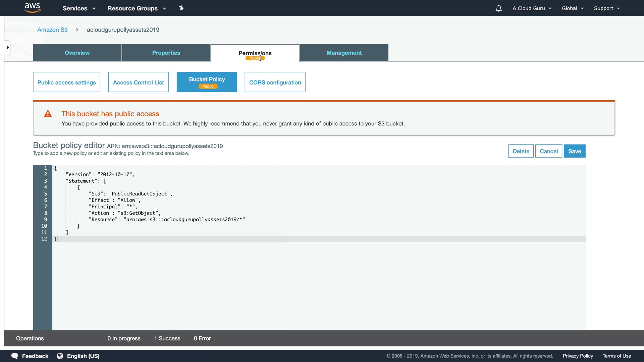Open CORS configuration section
644x362 pixels.
(275, 82)
